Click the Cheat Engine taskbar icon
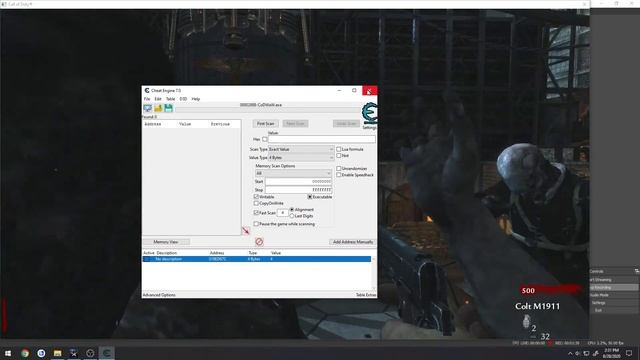The width and height of the screenshot is (640, 360). [107, 353]
